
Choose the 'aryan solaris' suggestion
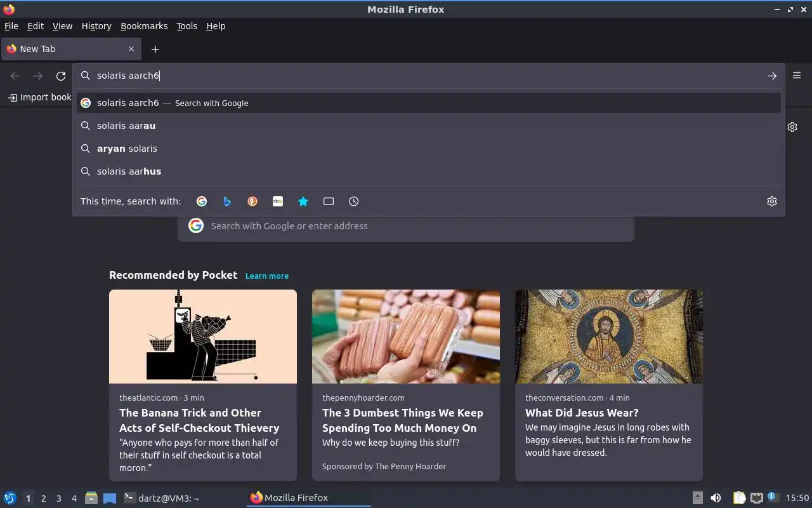coord(429,149)
